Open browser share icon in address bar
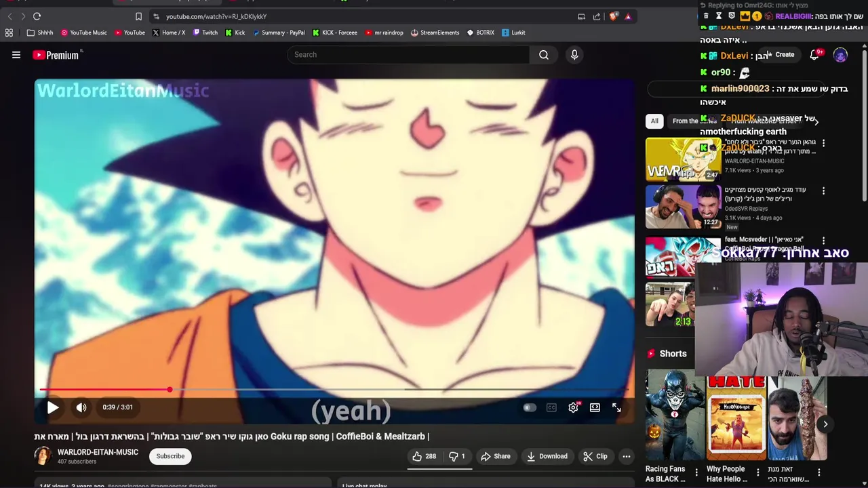 click(x=597, y=16)
